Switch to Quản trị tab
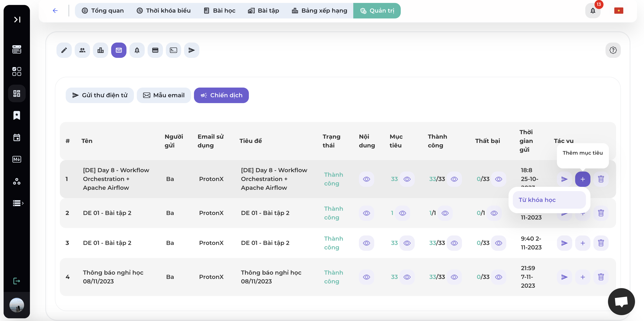This screenshot has width=644, height=321. 377,11
